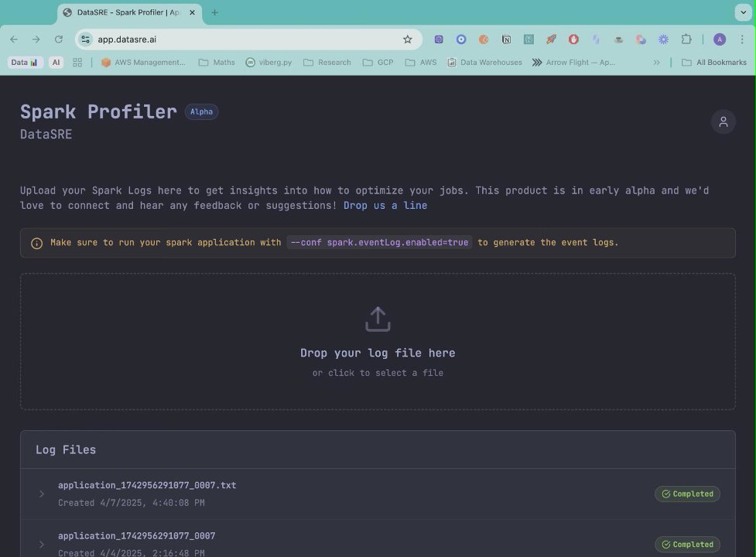
Task: Open the Chrome three-dot menu
Action: pos(742,39)
